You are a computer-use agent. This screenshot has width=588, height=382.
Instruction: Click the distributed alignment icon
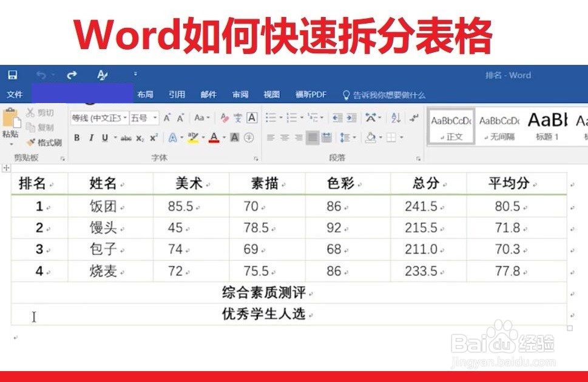click(326, 138)
